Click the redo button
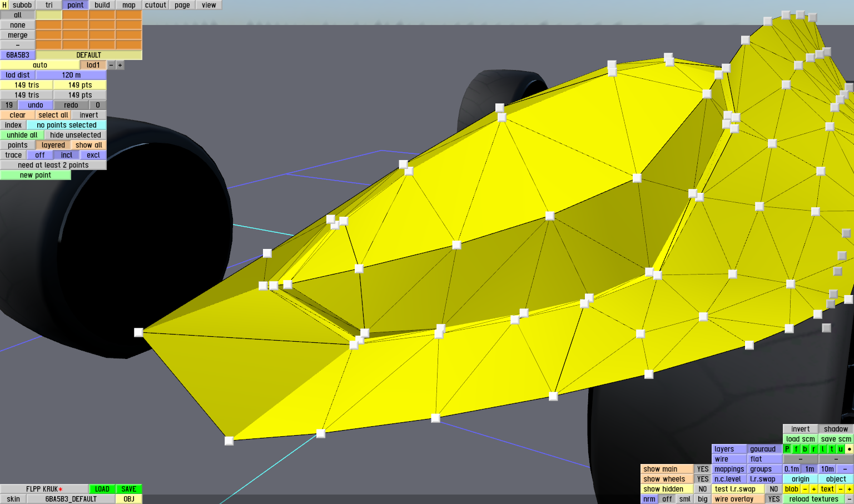Image resolution: width=854 pixels, height=504 pixels. (x=71, y=105)
